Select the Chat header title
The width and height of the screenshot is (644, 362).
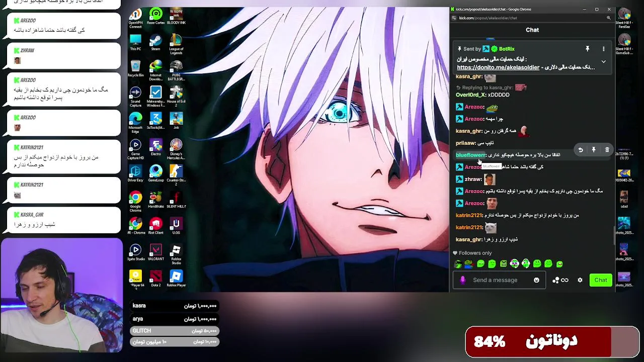(532, 30)
